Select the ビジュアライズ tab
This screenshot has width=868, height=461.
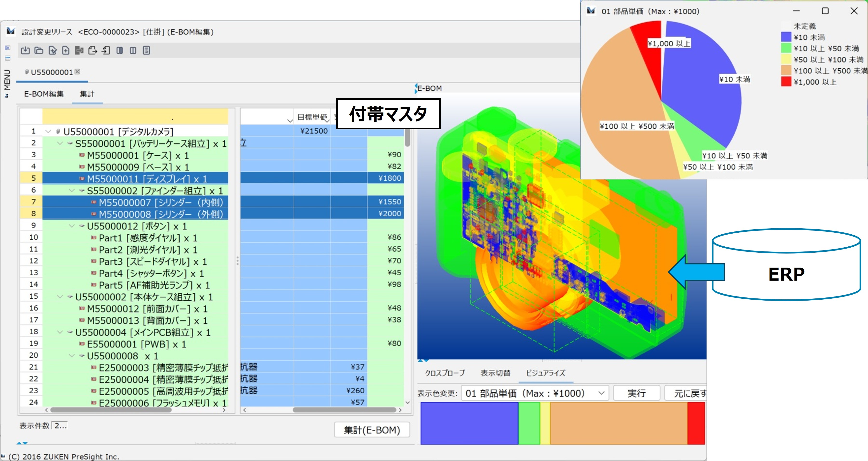tap(545, 373)
